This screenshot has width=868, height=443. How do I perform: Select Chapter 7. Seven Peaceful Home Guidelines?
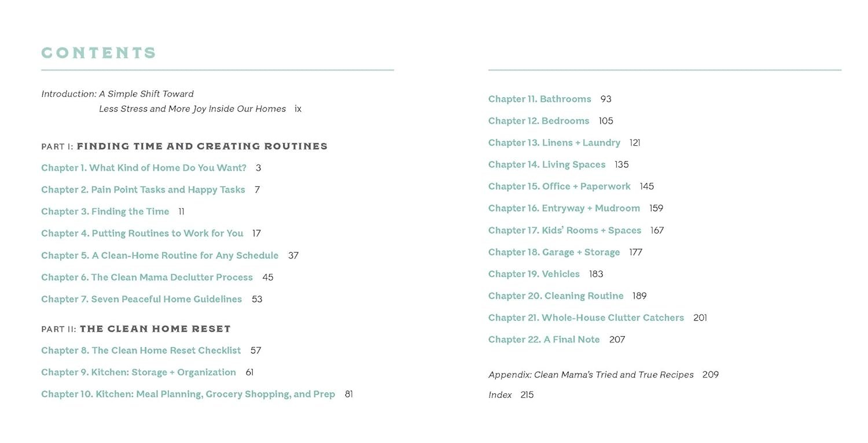(x=141, y=299)
